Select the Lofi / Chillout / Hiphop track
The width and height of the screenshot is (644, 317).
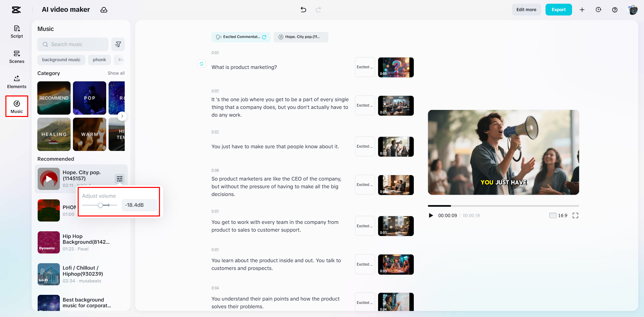pos(81,274)
